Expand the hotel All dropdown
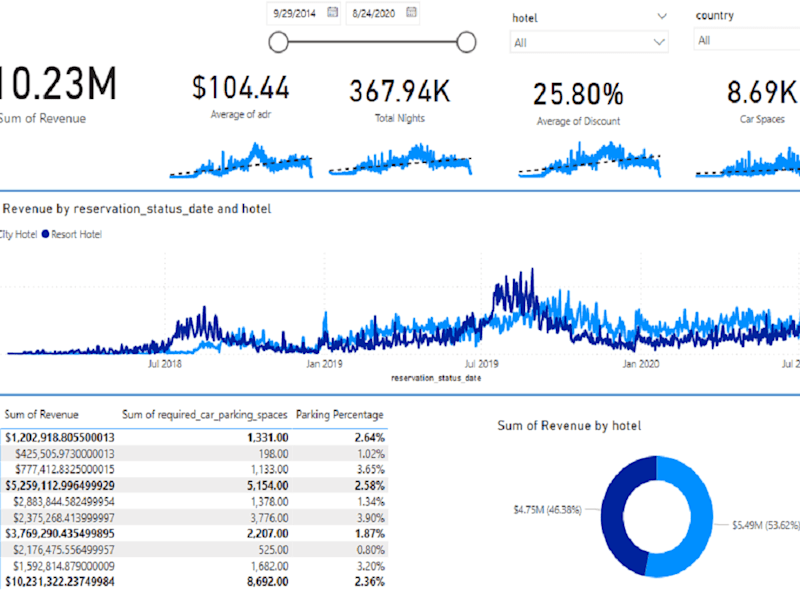 (589, 42)
